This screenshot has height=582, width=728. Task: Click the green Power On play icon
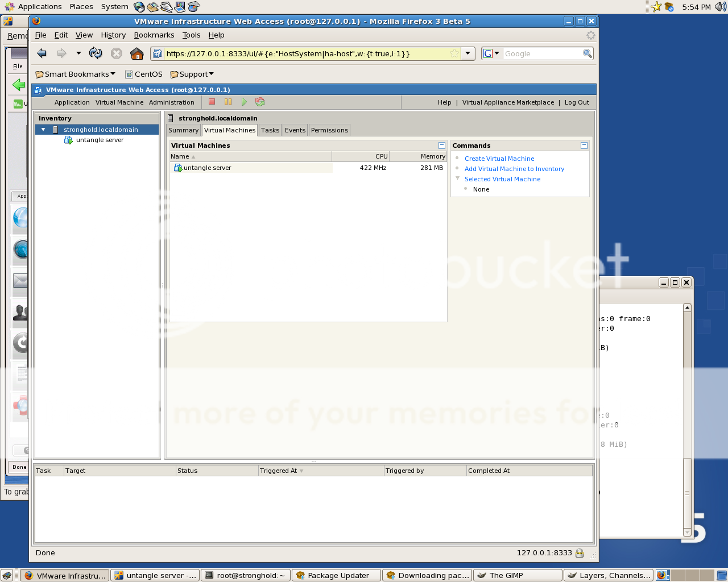tap(244, 102)
